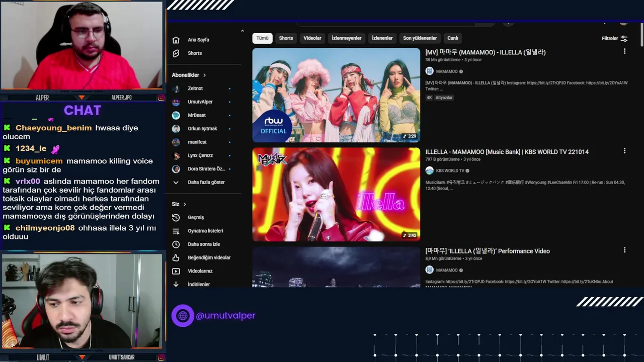Select İzlenenler filter chip
Image resolution: width=644 pixels, height=362 pixels.
click(382, 38)
